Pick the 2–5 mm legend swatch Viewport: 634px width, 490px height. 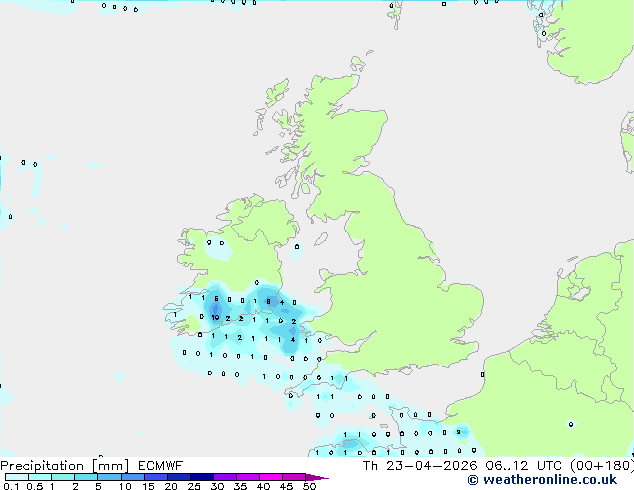coord(86,477)
